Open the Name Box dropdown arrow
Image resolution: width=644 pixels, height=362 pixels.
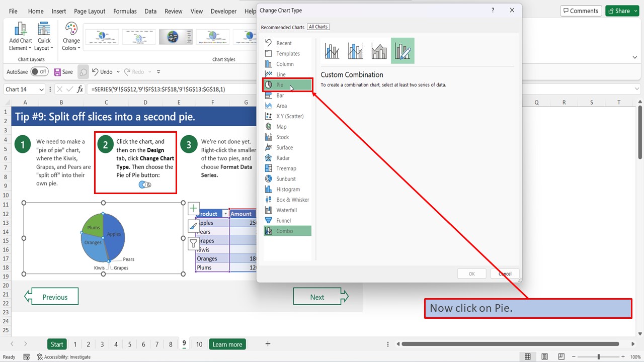coord(41,89)
